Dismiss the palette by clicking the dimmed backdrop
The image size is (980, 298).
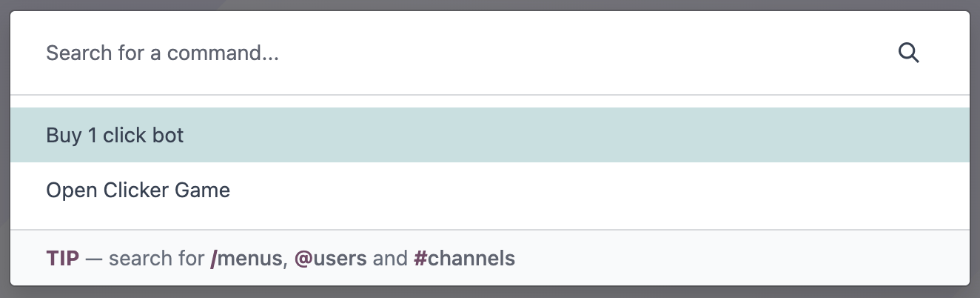coord(490,291)
